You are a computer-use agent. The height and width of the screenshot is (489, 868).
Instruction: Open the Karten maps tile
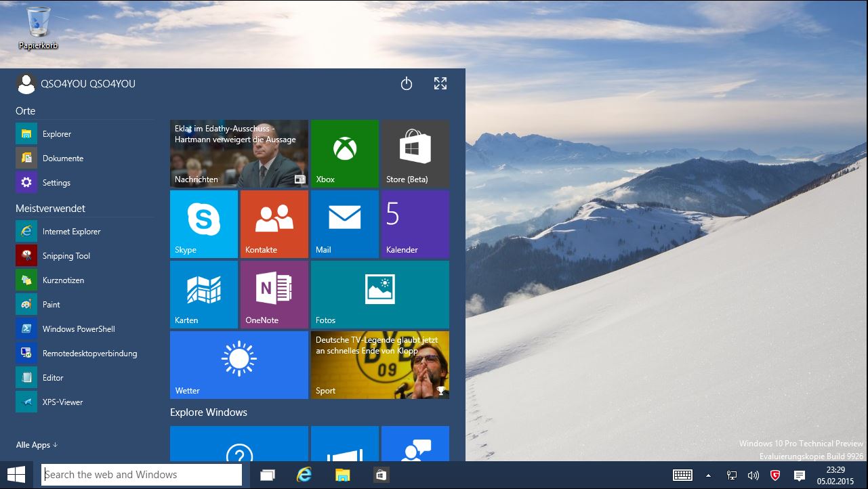pyautogui.click(x=204, y=295)
